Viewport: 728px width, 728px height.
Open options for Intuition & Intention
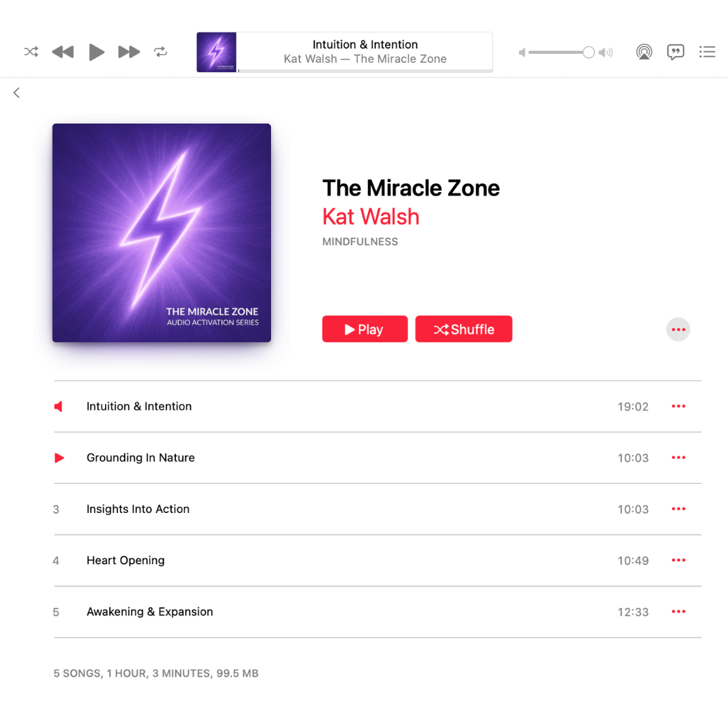pyautogui.click(x=678, y=406)
